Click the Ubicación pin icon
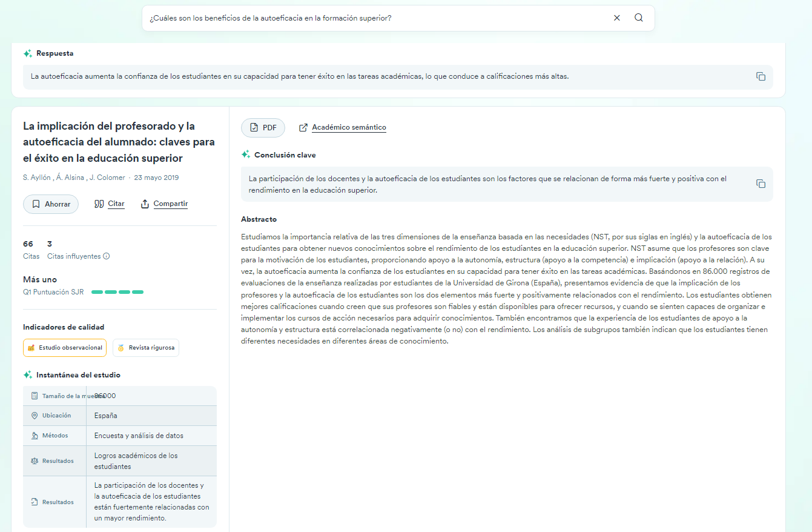Image resolution: width=812 pixels, height=532 pixels. tap(35, 416)
